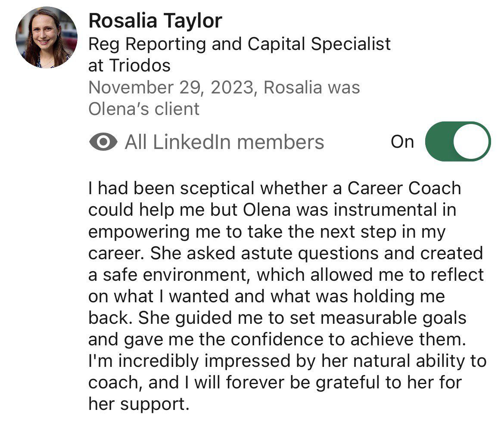The width and height of the screenshot is (504, 425).
Task: Click the "Career Coach" phrase in the recommendation
Action: (x=404, y=189)
